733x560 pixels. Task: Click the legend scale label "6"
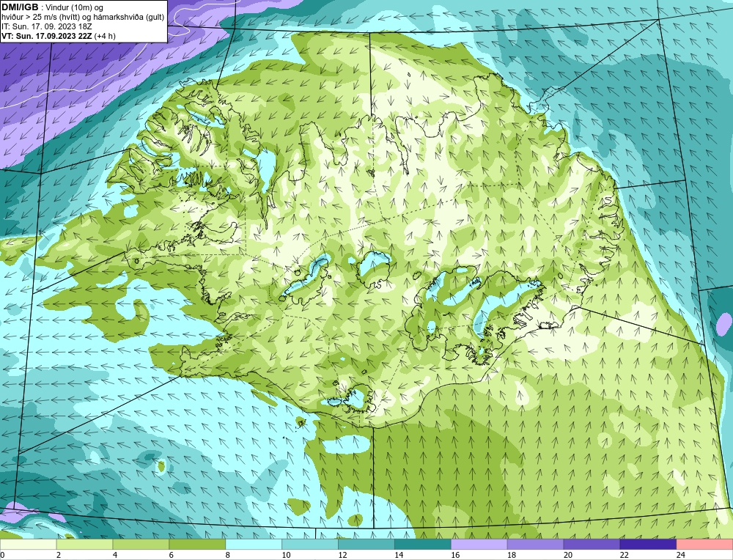(171, 555)
